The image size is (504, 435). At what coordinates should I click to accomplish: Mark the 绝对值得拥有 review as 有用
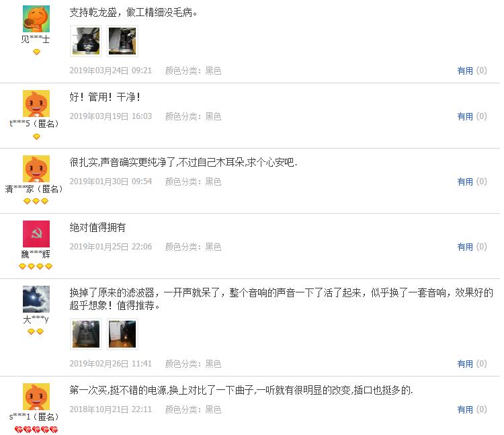(472, 247)
